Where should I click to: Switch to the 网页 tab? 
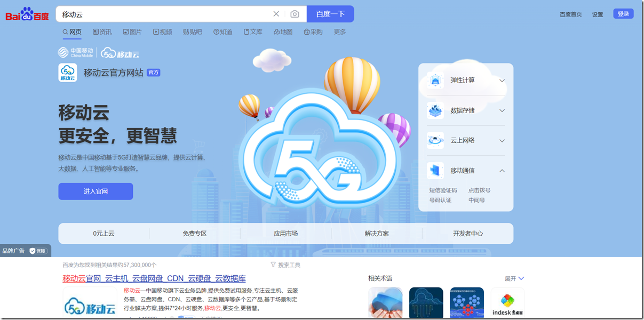72,32
